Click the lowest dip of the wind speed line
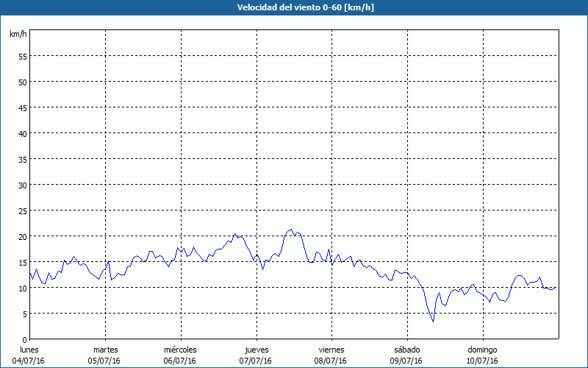This screenshot has width=588, height=368. click(x=433, y=322)
